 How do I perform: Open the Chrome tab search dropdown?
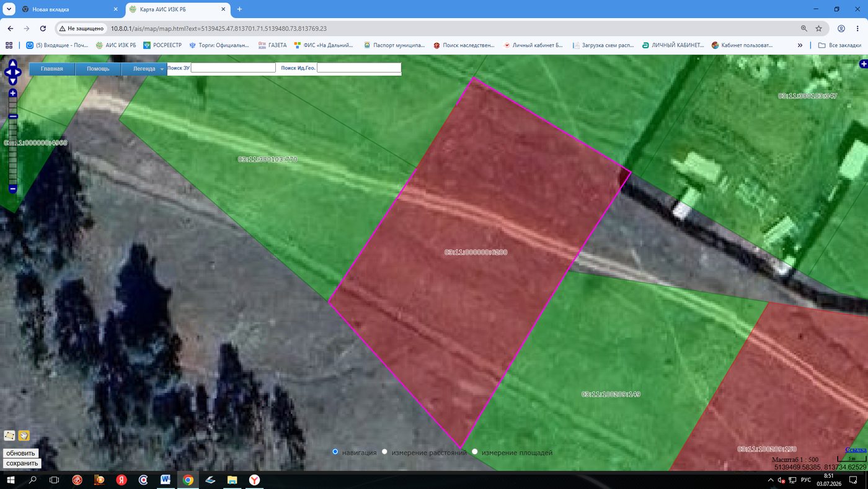(9, 9)
